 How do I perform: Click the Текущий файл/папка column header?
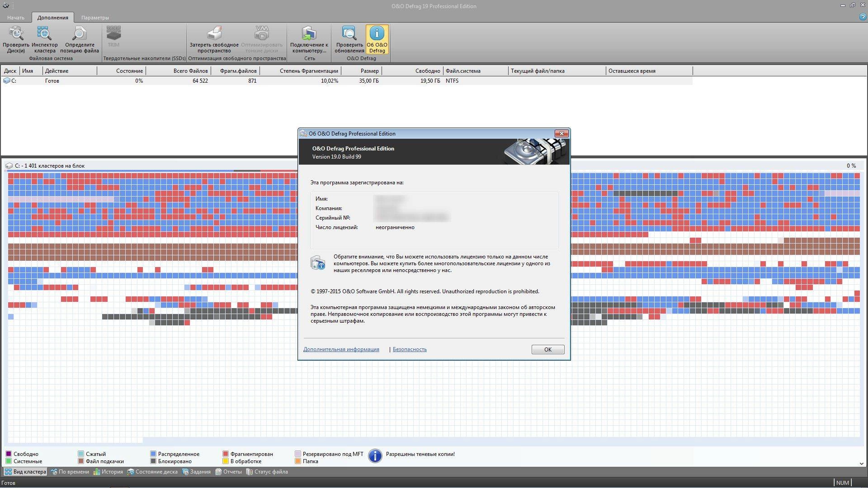tap(557, 71)
